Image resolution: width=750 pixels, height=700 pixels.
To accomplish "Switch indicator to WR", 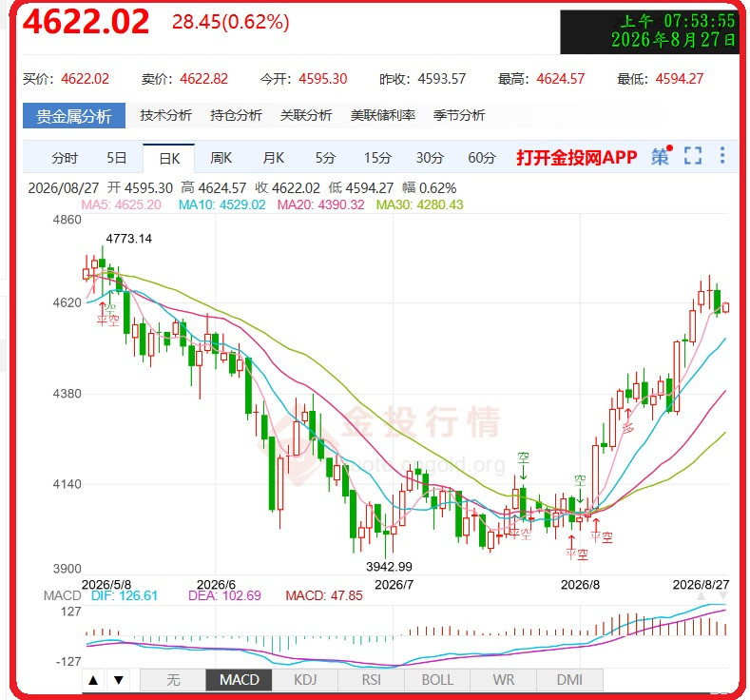I will click(503, 680).
